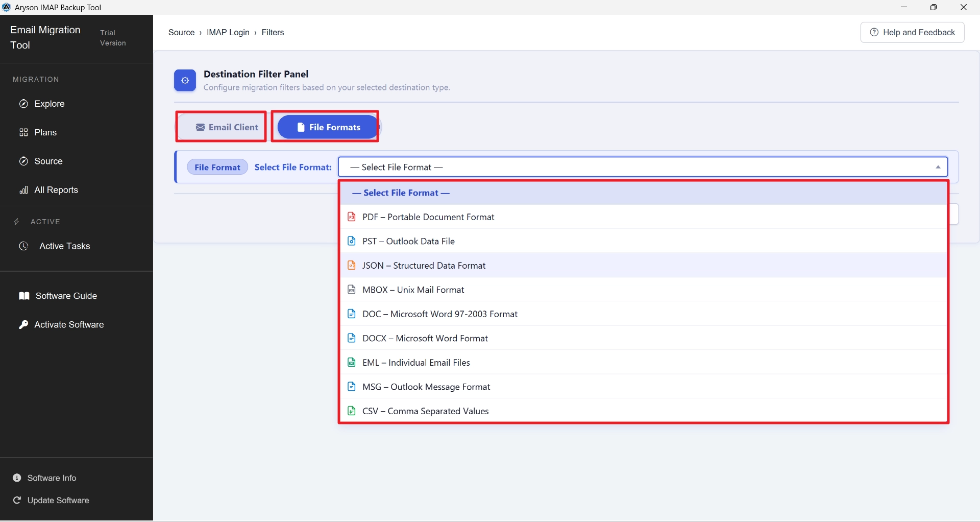This screenshot has width=980, height=522.
Task: Click the Software Info circle icon
Action: (17, 478)
